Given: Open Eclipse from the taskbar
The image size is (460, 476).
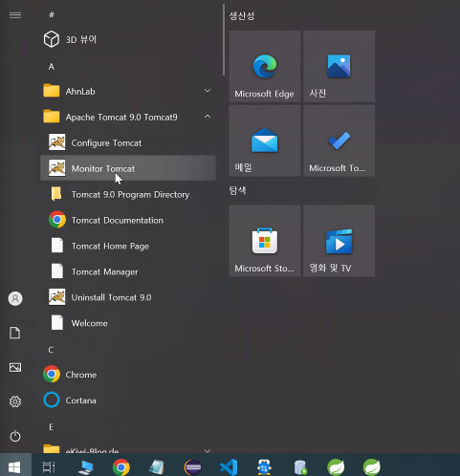Looking at the screenshot, I should click(193, 467).
